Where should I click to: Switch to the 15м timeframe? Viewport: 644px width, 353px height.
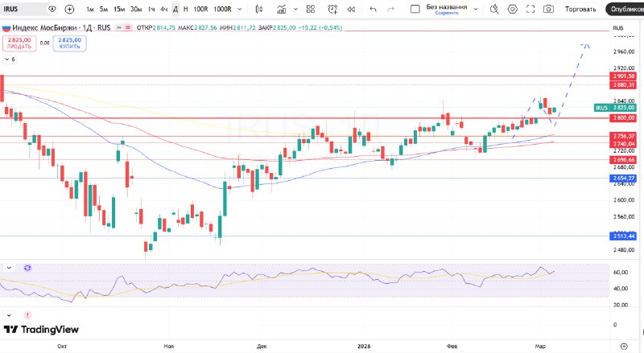click(x=119, y=9)
